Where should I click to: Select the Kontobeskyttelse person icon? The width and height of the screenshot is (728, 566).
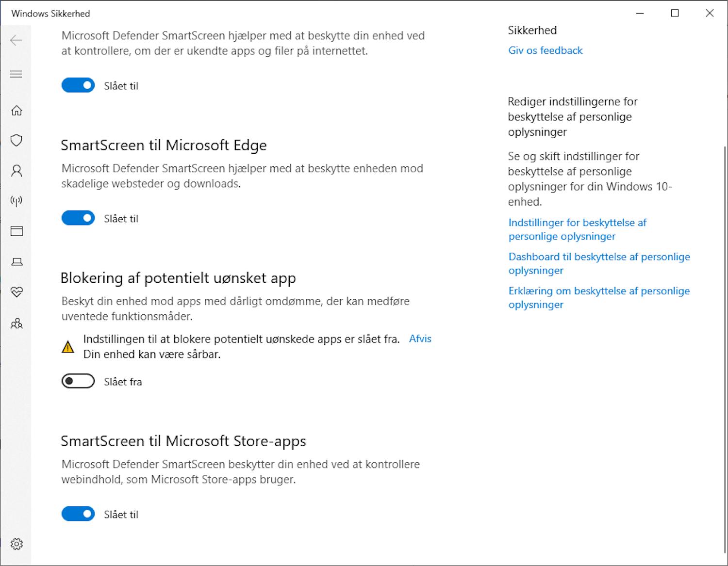pos(16,171)
